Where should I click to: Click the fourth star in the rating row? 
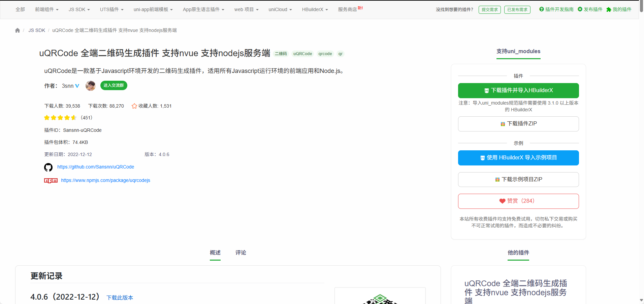[67, 117]
